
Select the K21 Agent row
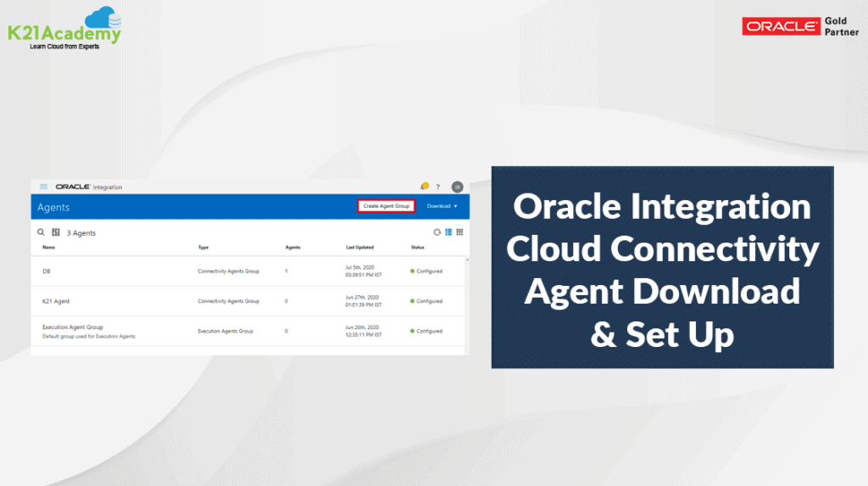point(248,301)
